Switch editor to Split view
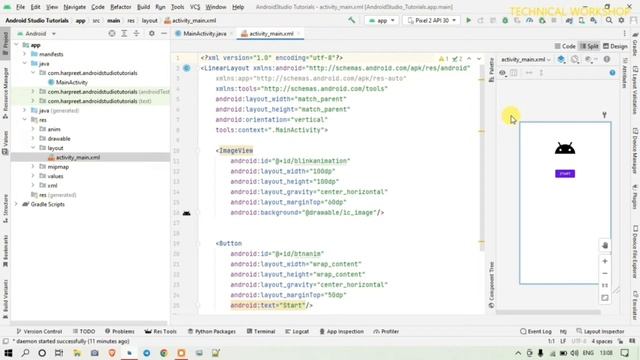Image resolution: width=640 pixels, height=360 pixels. pos(589,46)
